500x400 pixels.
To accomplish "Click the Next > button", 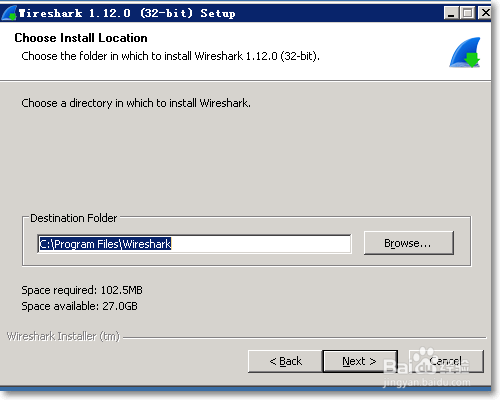I will (360, 361).
